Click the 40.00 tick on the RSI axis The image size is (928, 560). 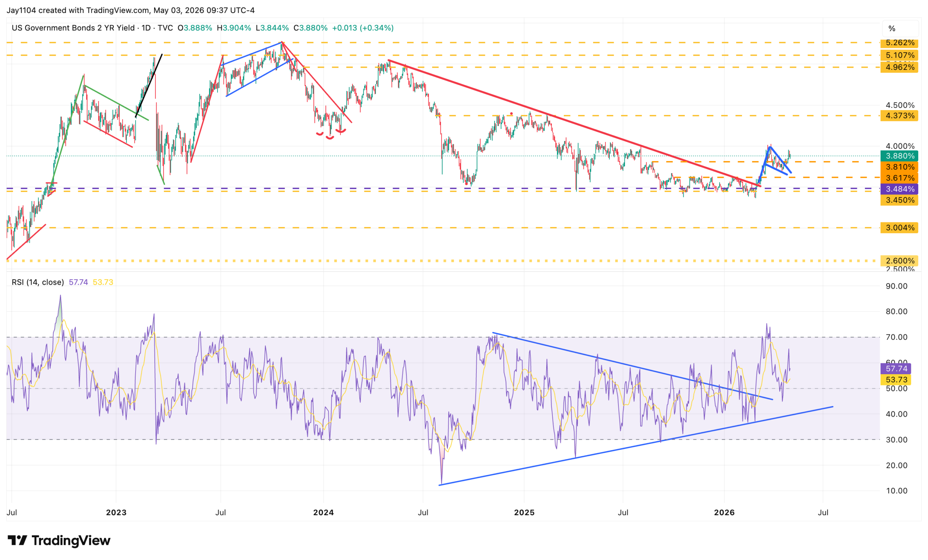pos(897,414)
